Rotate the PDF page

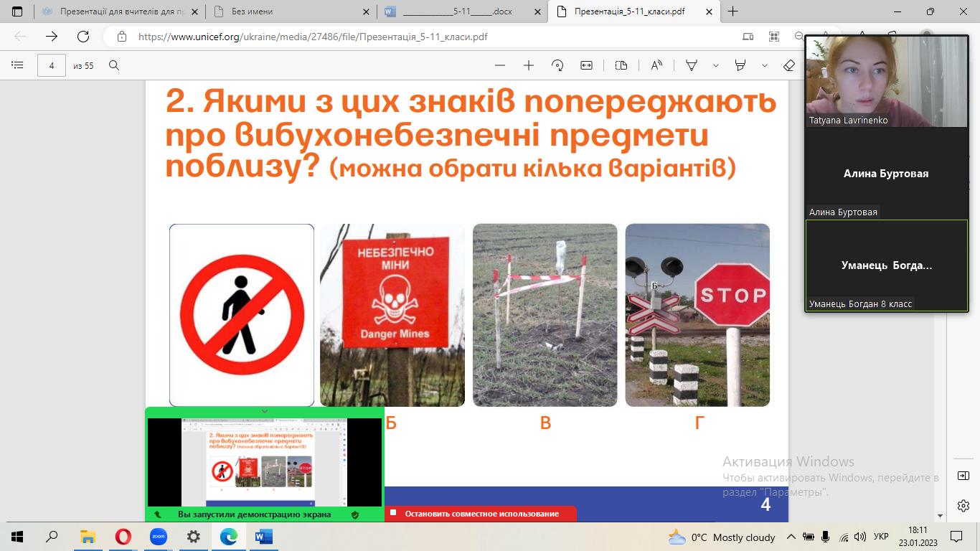[557, 65]
